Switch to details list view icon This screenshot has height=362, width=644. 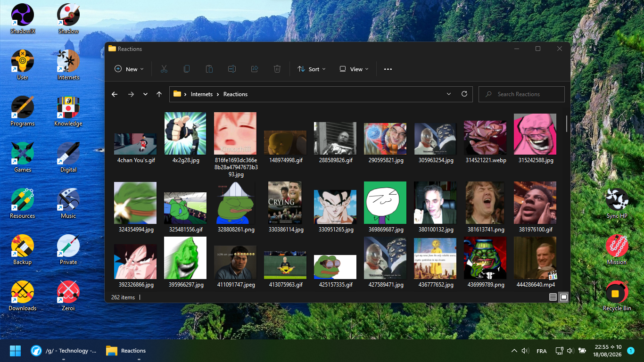[553, 297]
